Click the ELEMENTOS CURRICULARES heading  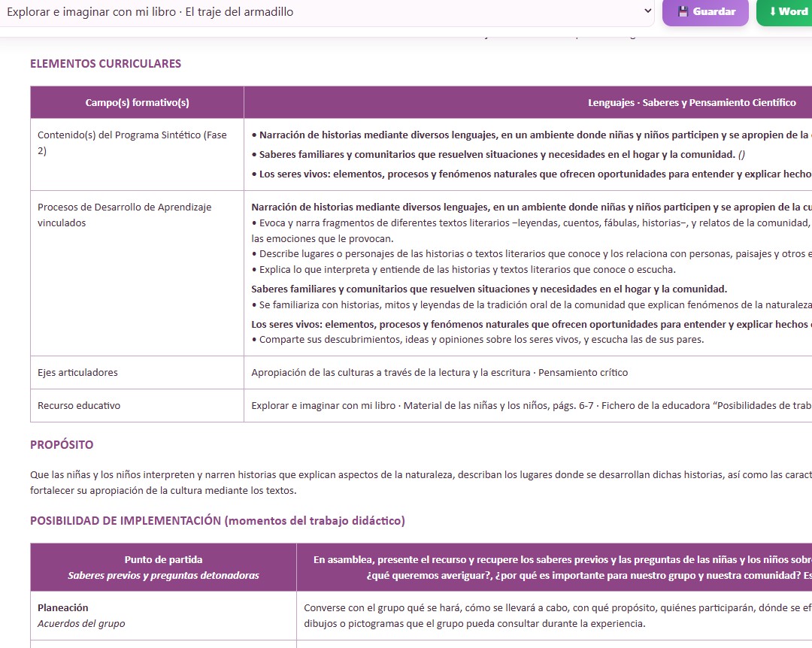pos(106,64)
